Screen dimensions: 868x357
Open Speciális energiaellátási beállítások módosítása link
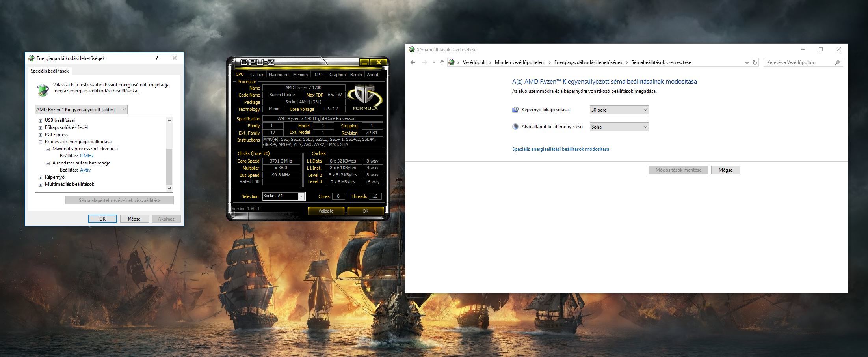point(560,149)
